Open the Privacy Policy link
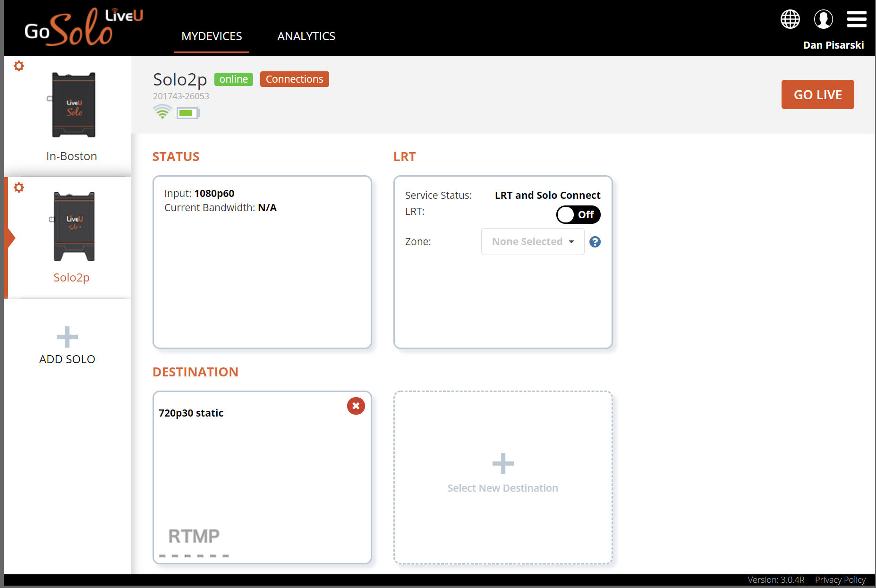The image size is (876, 588). click(840, 580)
